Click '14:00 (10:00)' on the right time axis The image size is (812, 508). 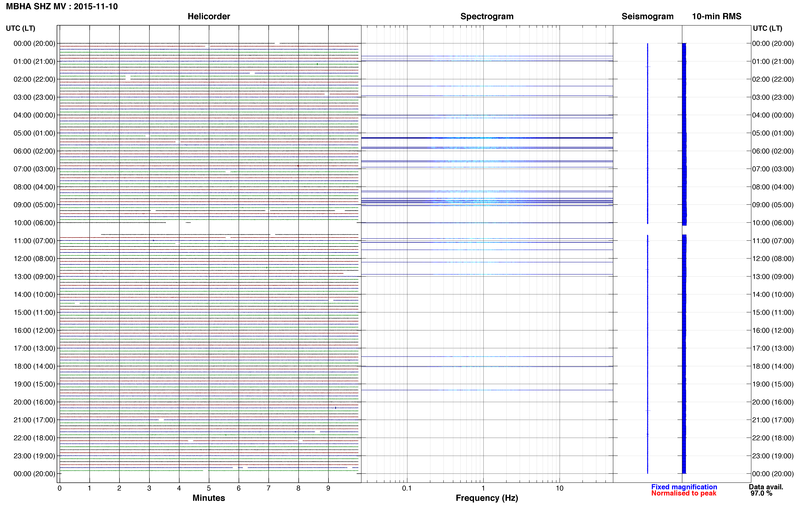(773, 295)
